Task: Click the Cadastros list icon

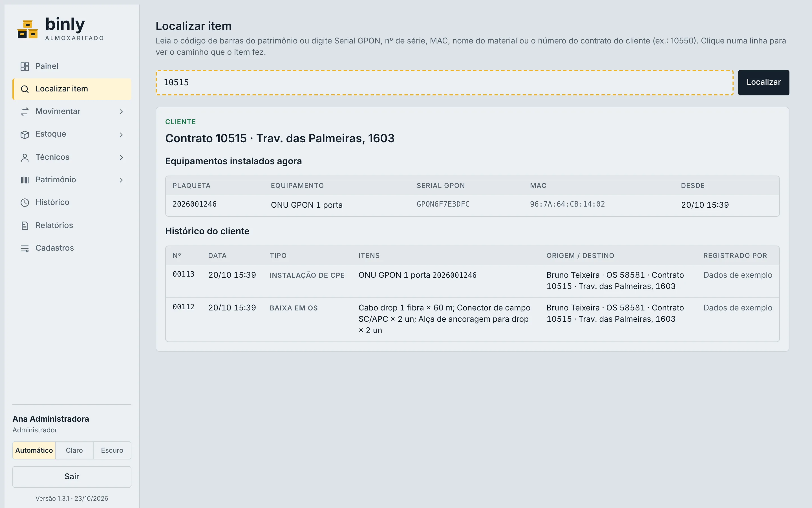Action: (25, 248)
